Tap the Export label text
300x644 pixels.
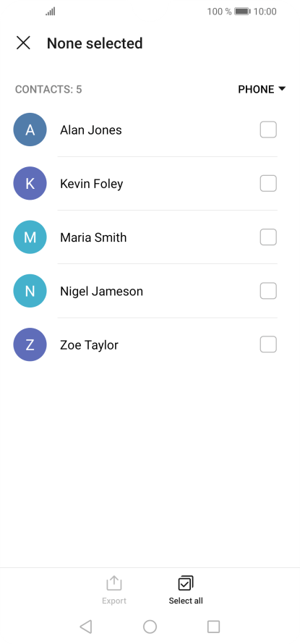point(114,601)
